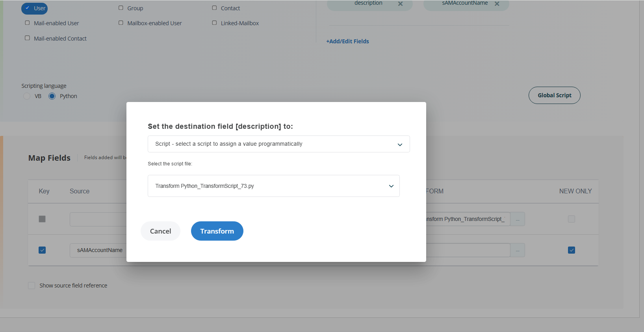Select the VB scripting language

[27, 96]
